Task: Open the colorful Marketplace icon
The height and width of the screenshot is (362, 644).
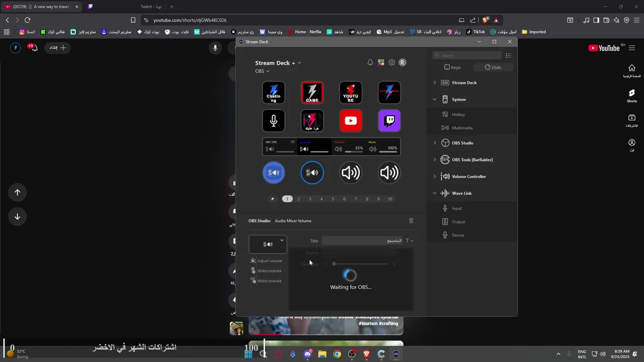Action: click(x=381, y=62)
